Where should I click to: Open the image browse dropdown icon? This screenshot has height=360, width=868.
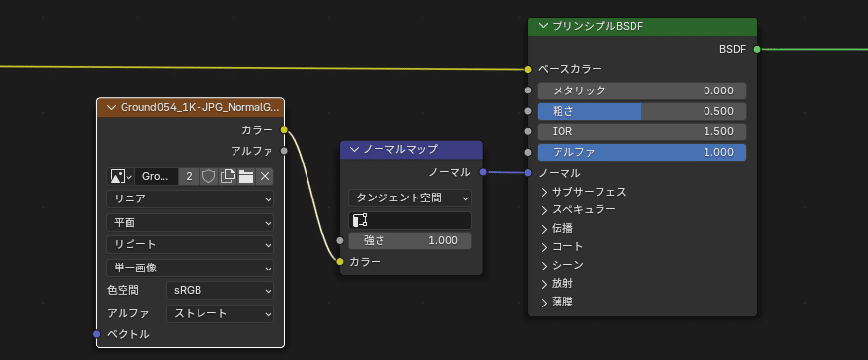pos(122,177)
